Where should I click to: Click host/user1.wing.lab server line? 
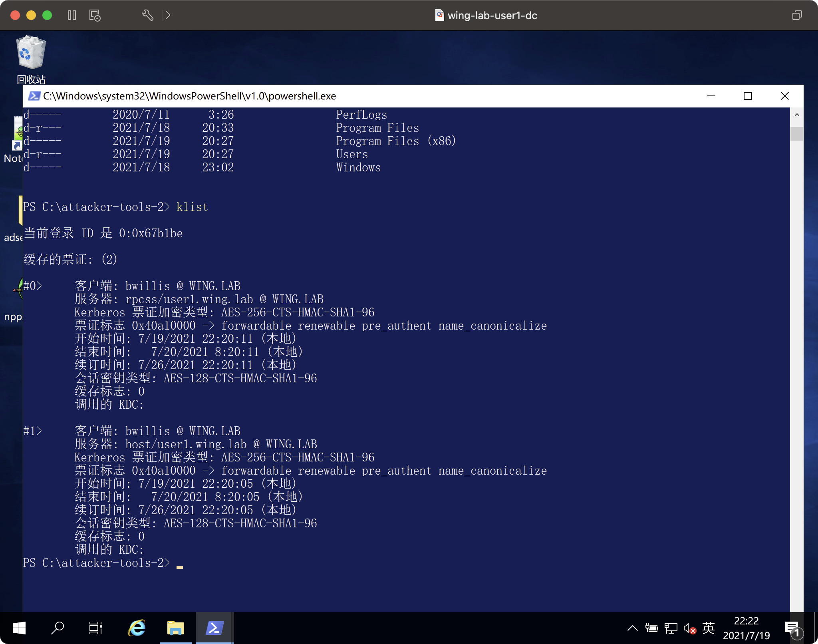point(196,444)
